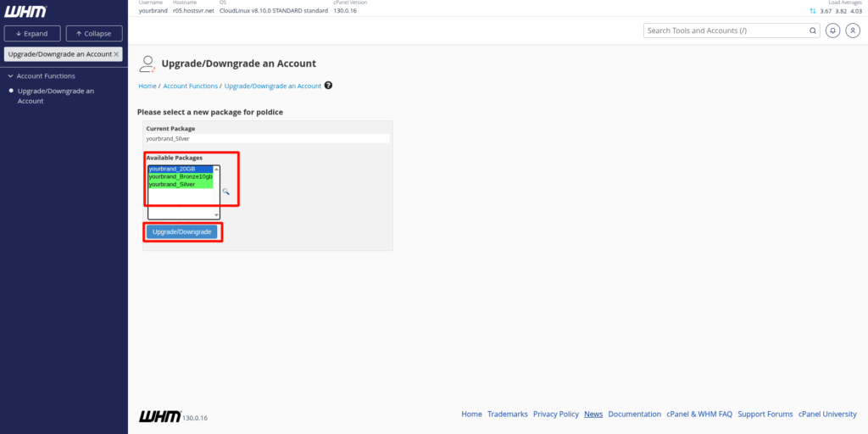This screenshot has height=434, width=868.
Task: Focus the Search Tools and Accounts field
Action: [725, 31]
